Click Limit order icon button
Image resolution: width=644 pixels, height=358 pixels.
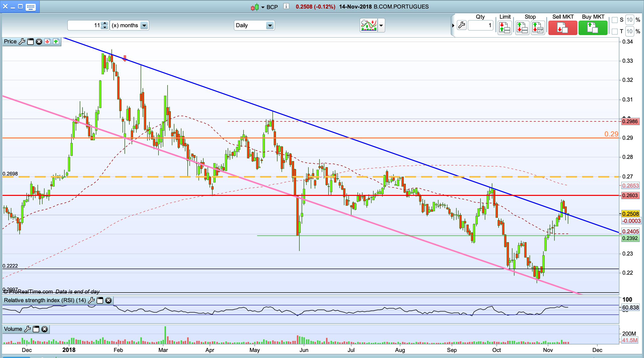[x=505, y=28]
